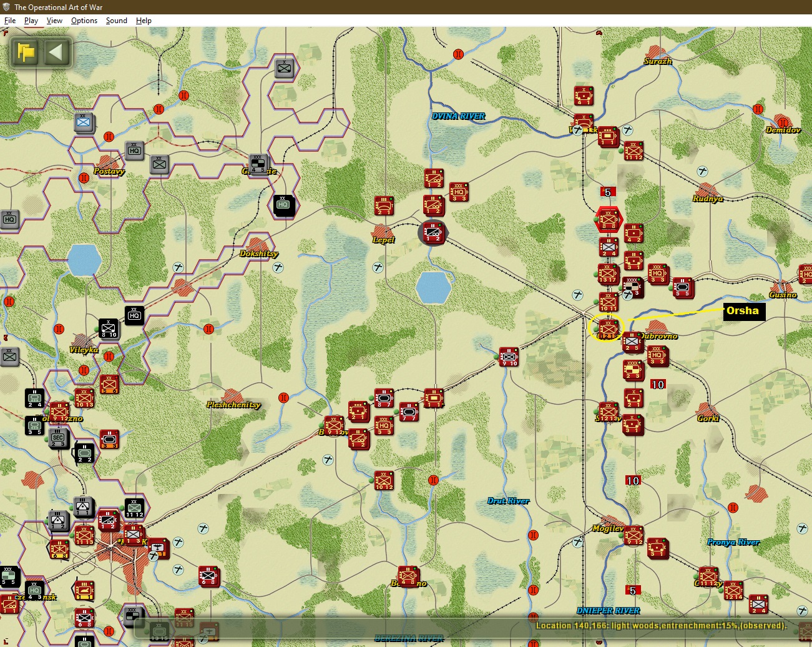Select the red 7-7 armored counter

click(409, 412)
